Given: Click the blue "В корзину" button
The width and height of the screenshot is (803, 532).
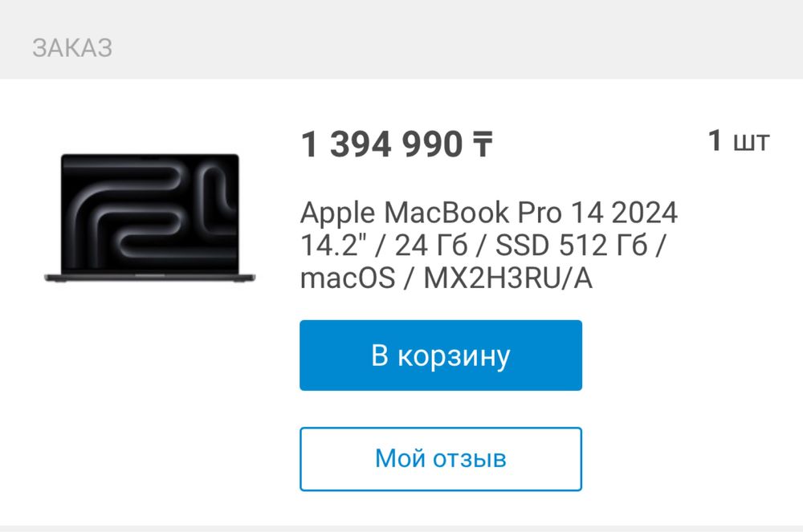Looking at the screenshot, I should tap(440, 355).
